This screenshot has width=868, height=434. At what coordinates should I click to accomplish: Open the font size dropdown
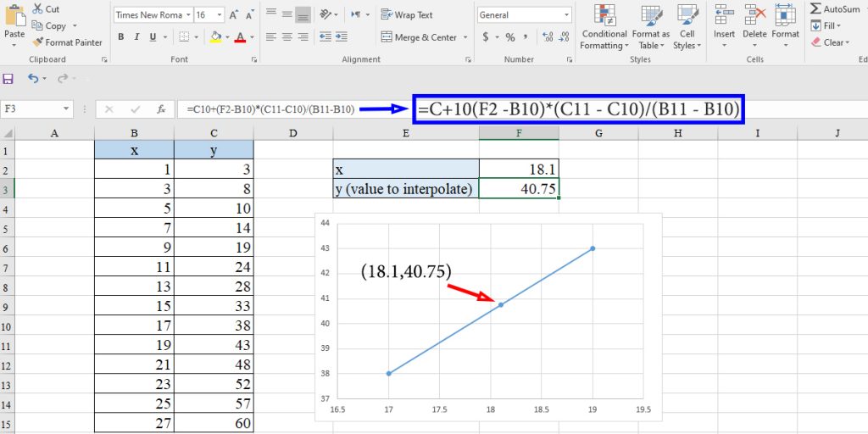point(220,15)
